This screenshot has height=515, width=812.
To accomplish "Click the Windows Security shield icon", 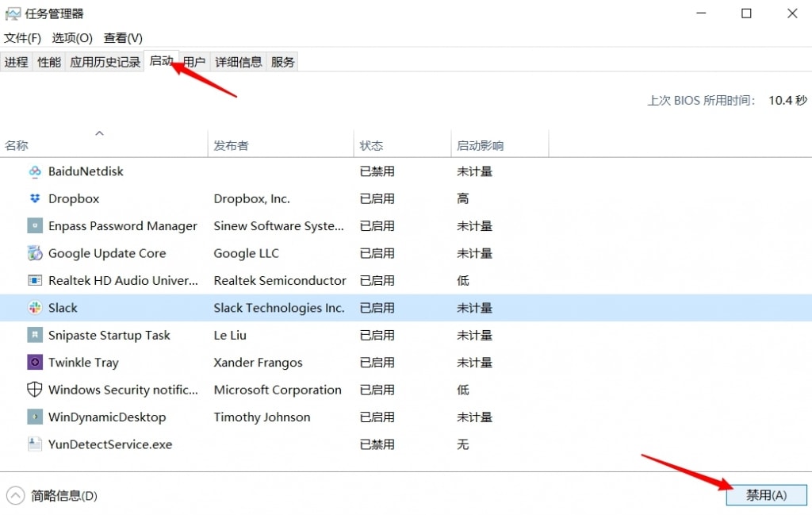I will tap(35, 390).
